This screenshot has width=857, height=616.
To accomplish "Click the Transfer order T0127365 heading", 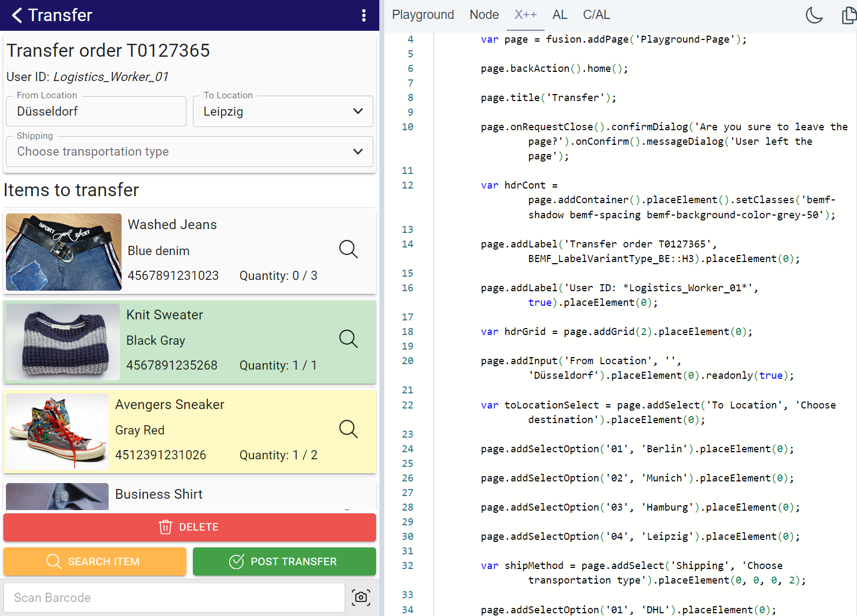I will point(108,50).
